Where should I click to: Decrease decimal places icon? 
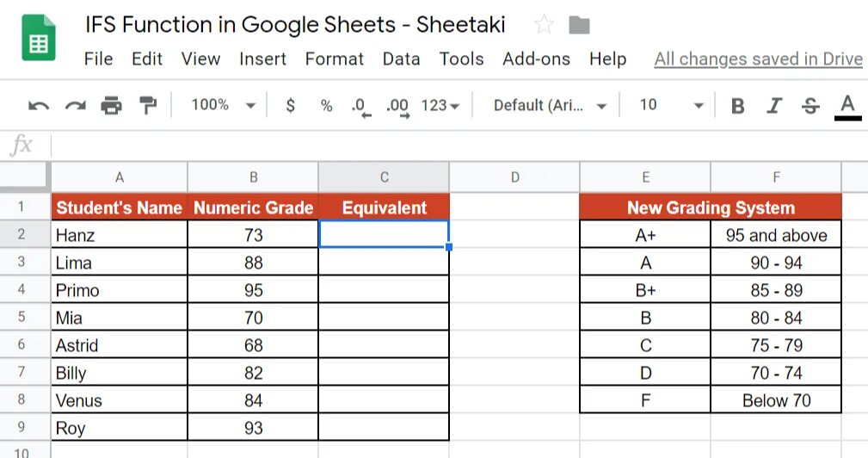point(361,107)
